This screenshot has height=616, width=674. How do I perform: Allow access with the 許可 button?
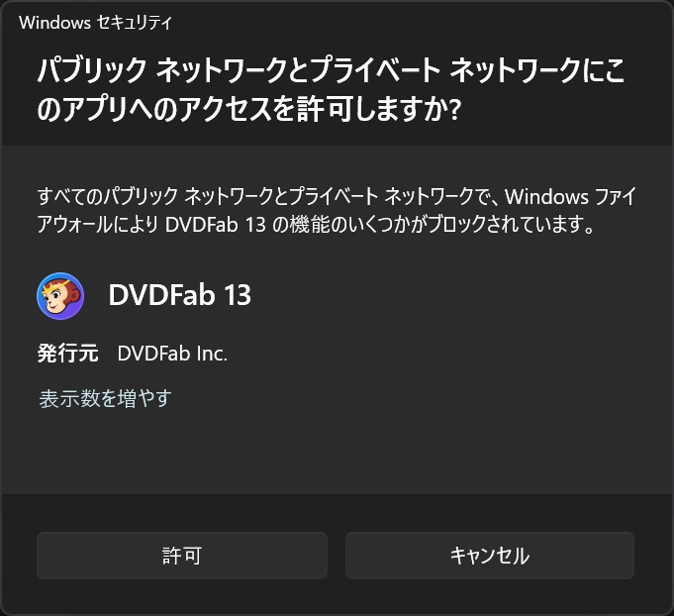click(182, 556)
